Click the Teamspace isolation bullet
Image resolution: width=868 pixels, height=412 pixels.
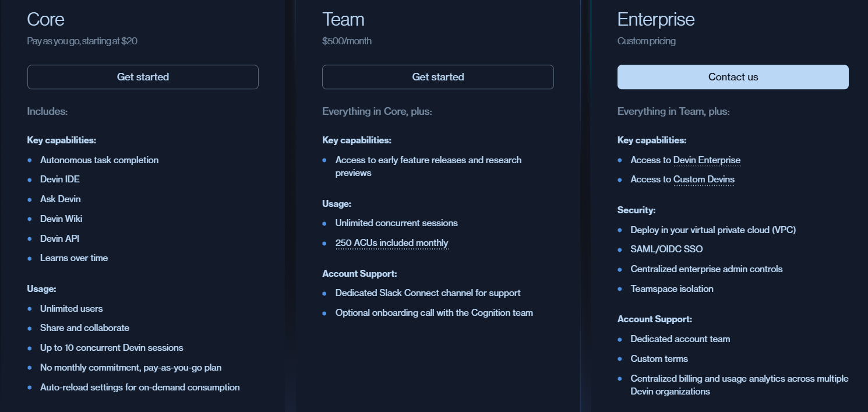point(672,288)
